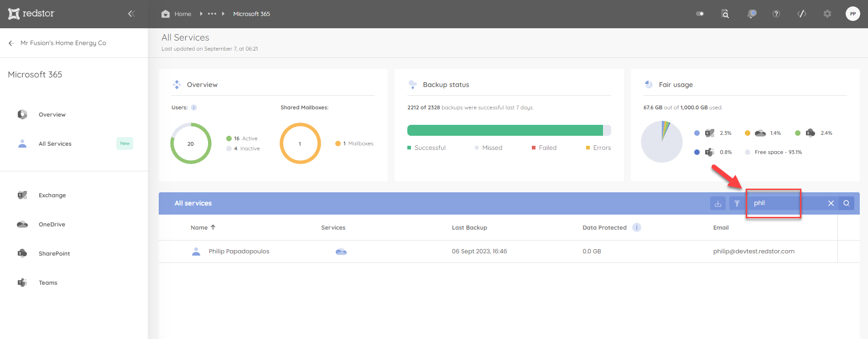Click the Exchange sidebar icon
The width and height of the screenshot is (868, 339).
coord(22,195)
